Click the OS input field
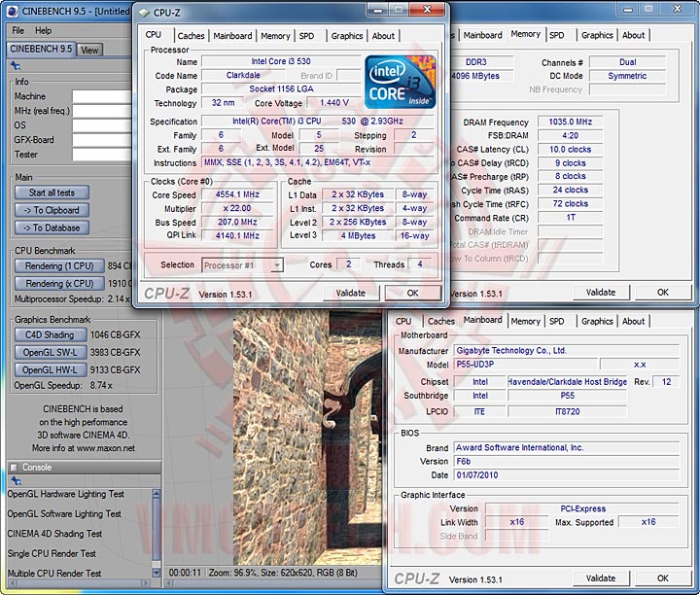Viewport: 700px width, 595px height. 102,125
